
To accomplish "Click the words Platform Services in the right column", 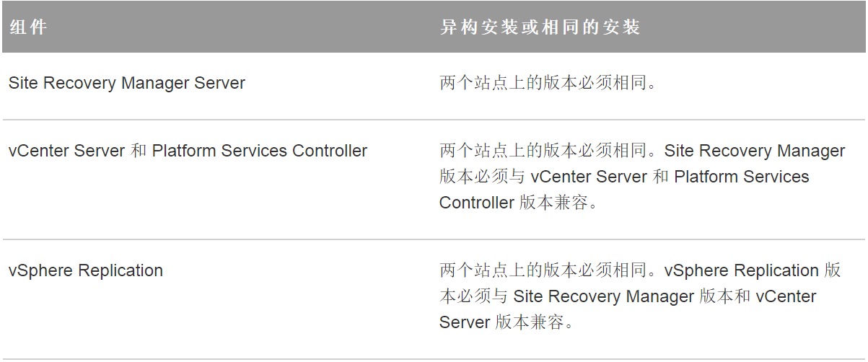I will (742, 177).
